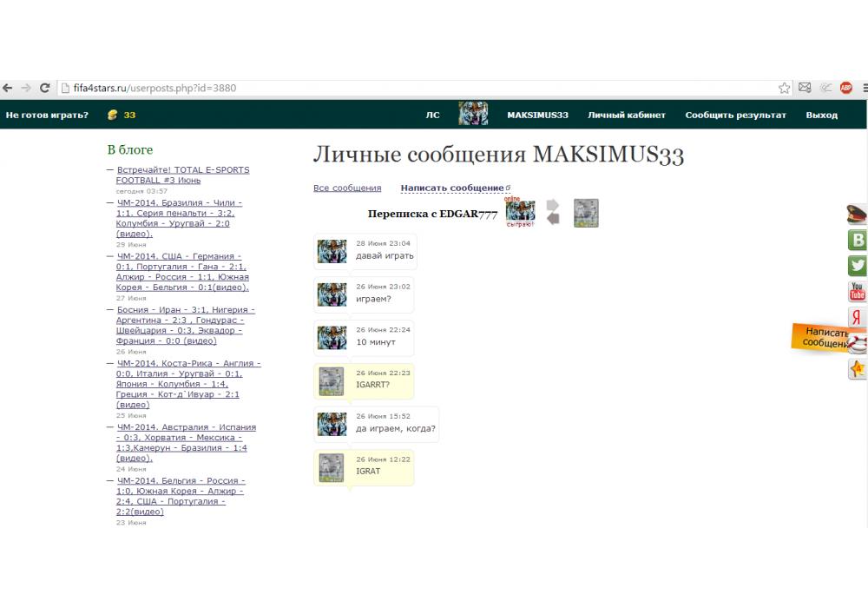Click the tiger avatar in the top navigation bar
This screenshot has width=868, height=608.
(473, 115)
